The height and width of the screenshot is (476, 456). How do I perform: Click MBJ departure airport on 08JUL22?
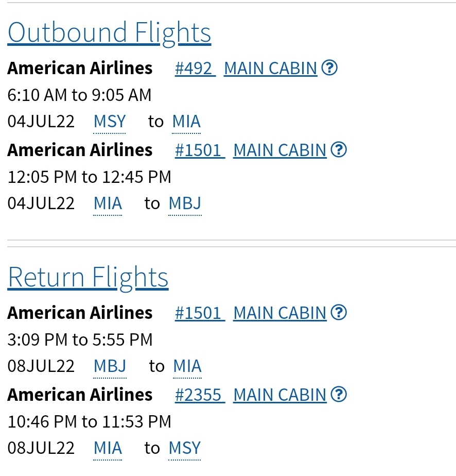[110, 366]
